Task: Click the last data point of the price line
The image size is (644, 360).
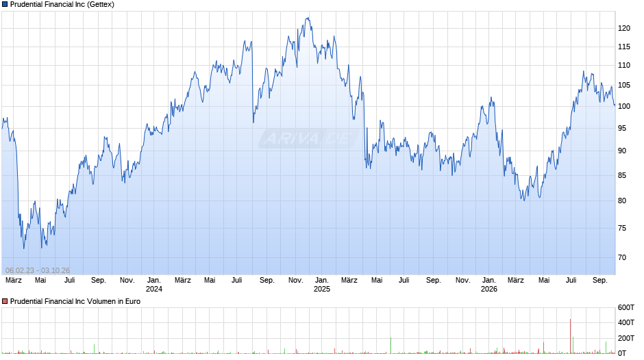Action: [x=615, y=105]
